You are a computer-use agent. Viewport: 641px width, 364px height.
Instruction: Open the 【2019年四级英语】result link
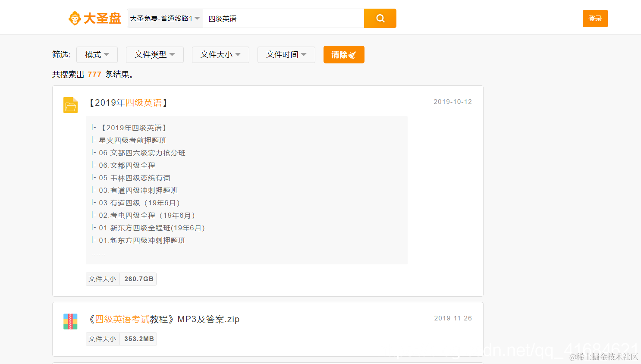[128, 103]
